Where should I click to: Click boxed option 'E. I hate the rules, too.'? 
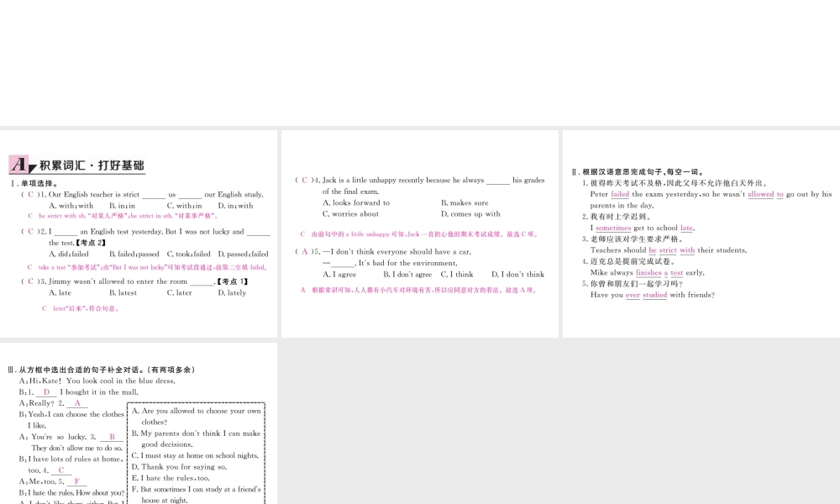(171, 478)
